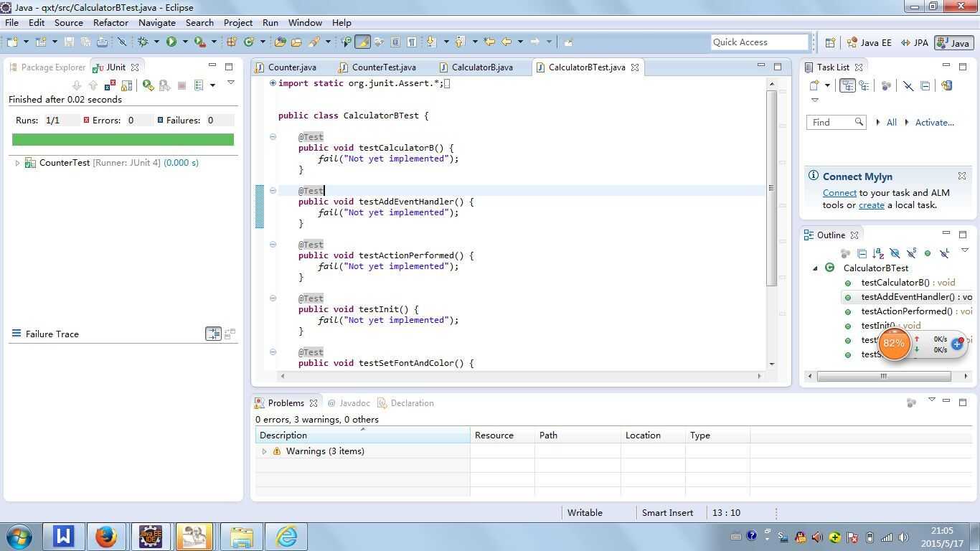Toggle Block Selection Mode icon
980x551 pixels.
pos(395,42)
